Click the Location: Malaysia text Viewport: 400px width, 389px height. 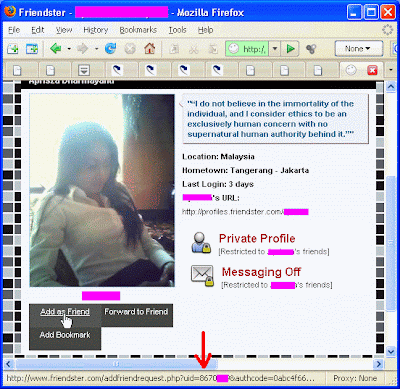pyautogui.click(x=218, y=157)
